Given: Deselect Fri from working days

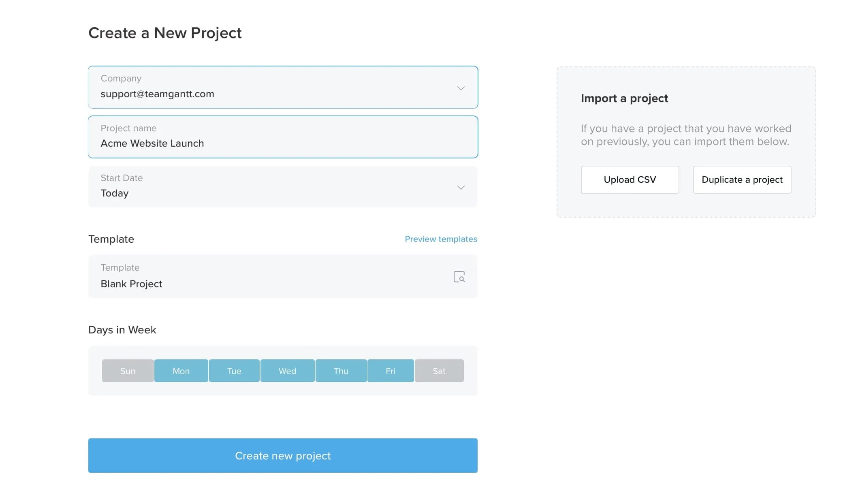Looking at the screenshot, I should point(391,371).
